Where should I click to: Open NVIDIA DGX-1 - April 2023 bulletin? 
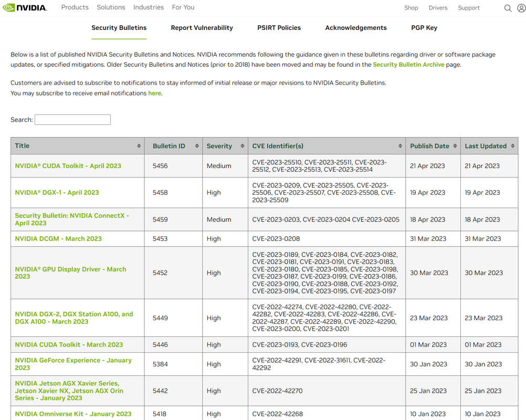click(x=57, y=193)
